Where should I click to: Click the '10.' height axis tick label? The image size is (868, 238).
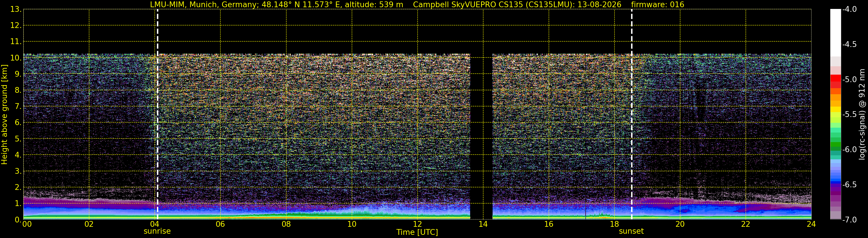[x=16, y=58]
